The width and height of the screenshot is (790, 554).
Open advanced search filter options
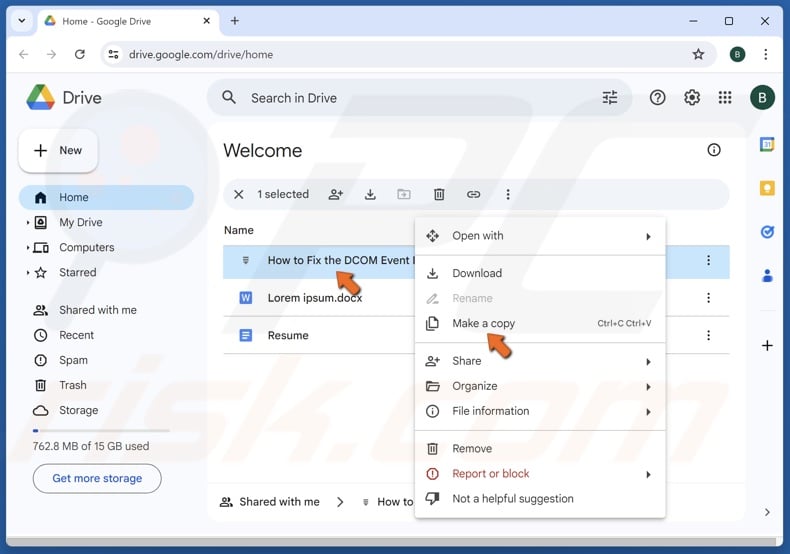(610, 97)
